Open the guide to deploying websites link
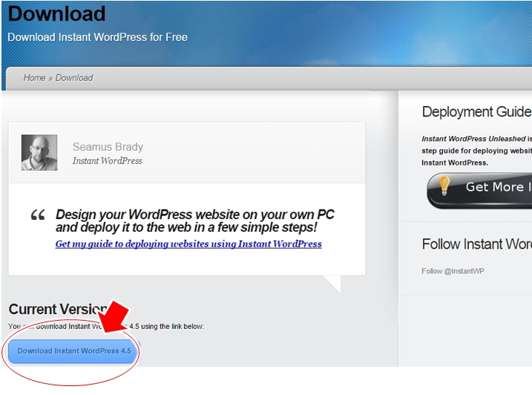The image size is (532, 395). click(188, 244)
